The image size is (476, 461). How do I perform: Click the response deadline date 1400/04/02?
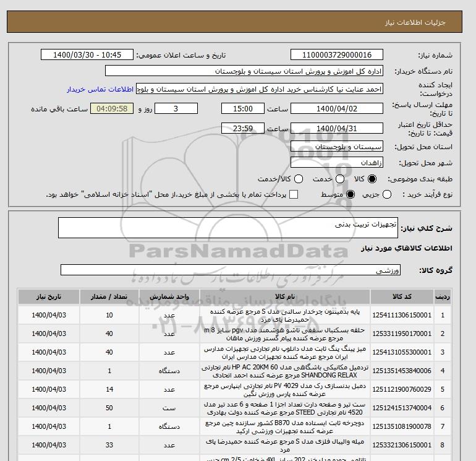coord(337,108)
